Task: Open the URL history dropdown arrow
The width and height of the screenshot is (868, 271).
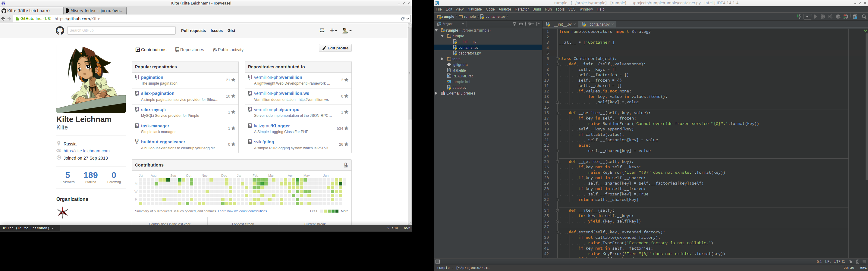Action: pos(408,19)
